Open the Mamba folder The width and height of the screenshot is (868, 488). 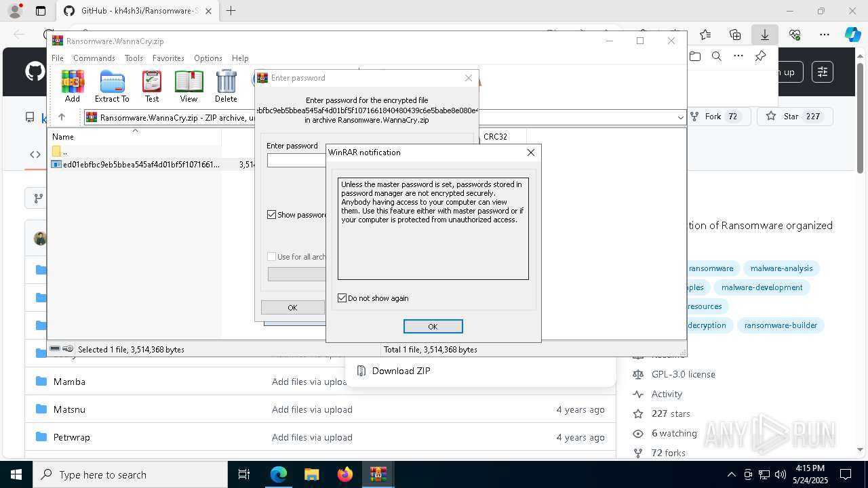[69, 382]
